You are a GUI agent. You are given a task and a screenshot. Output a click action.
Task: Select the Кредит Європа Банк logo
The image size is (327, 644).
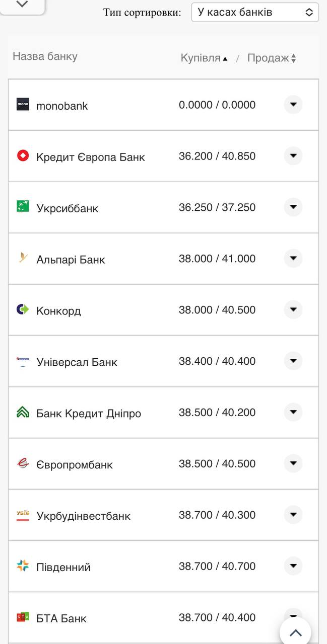coord(22,156)
